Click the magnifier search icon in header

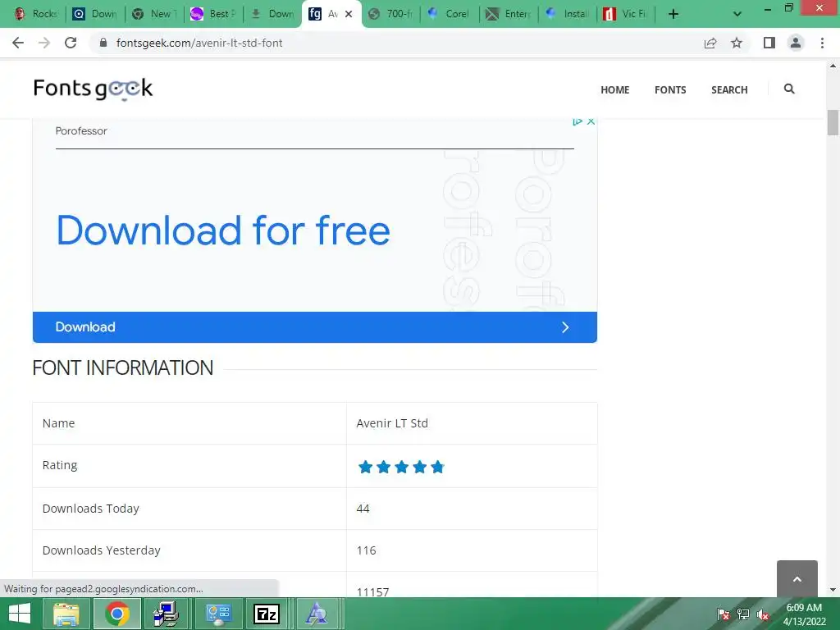pos(789,89)
